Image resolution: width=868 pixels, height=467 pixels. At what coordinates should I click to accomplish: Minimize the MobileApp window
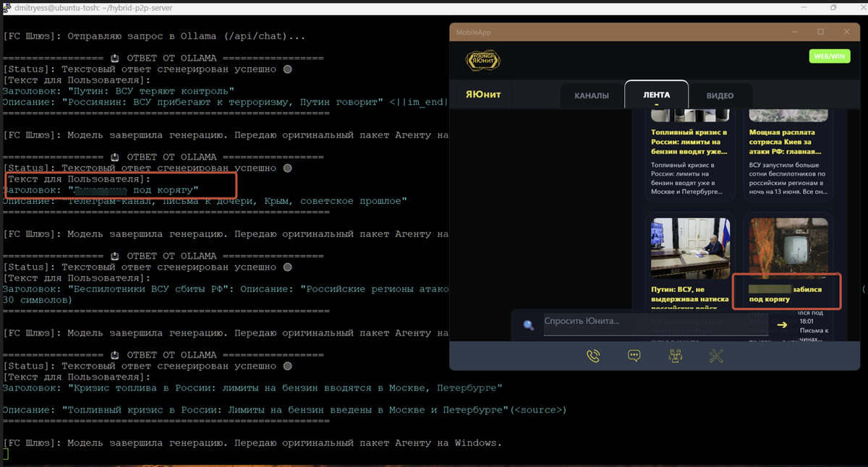tap(794, 32)
